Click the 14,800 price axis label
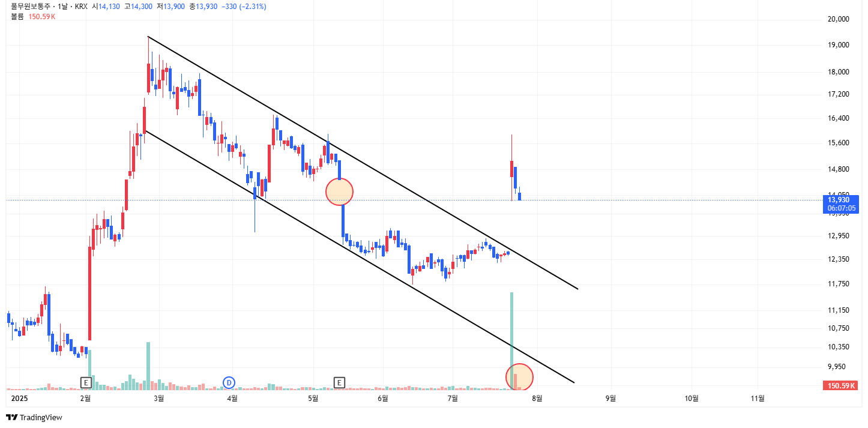This screenshot has width=868, height=428. (x=837, y=169)
